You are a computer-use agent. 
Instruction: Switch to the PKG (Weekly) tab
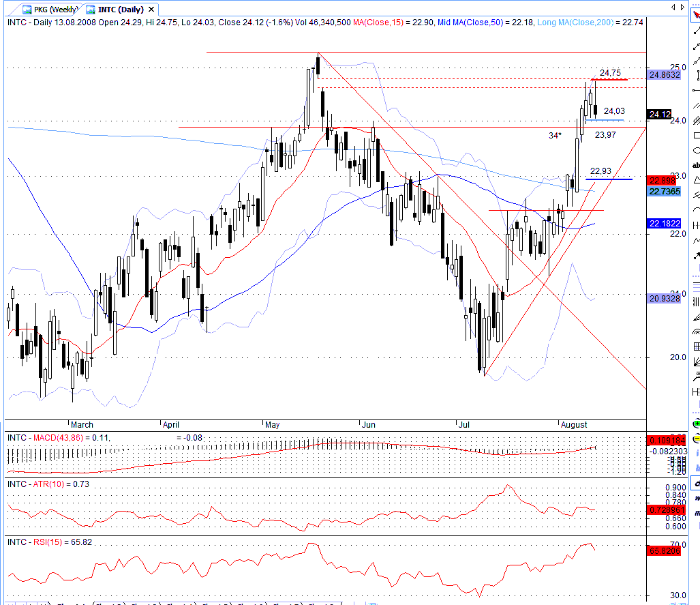[51, 10]
